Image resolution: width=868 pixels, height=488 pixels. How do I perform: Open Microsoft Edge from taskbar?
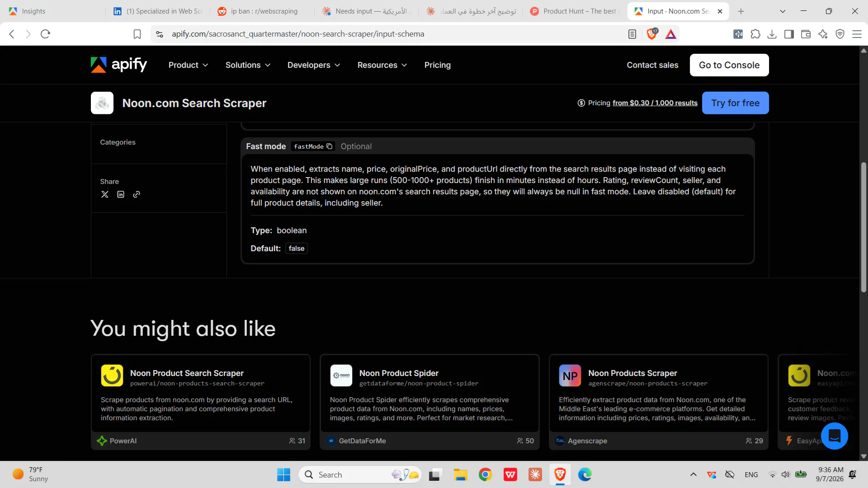pos(585,474)
